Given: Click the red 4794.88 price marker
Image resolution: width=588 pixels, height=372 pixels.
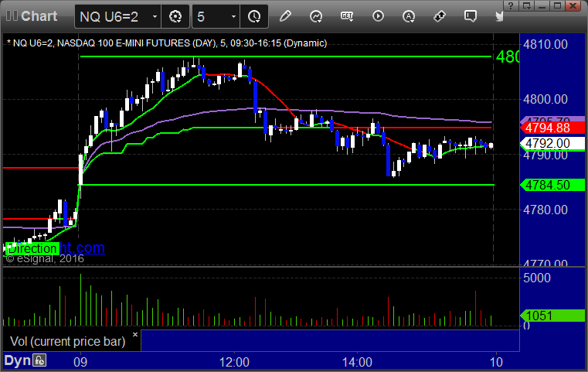Looking at the screenshot, I should point(552,128).
